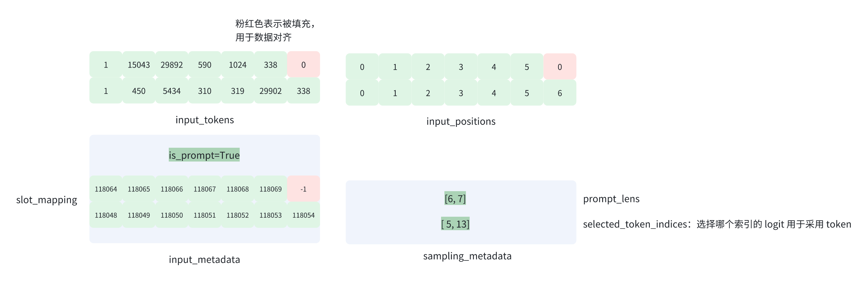Select position cell 6 in input_positions
The image size is (868, 282).
click(x=559, y=93)
